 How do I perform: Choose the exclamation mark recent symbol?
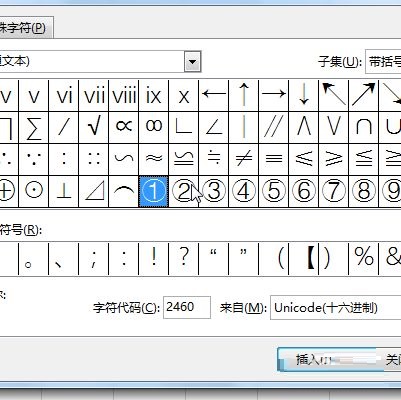(154, 259)
